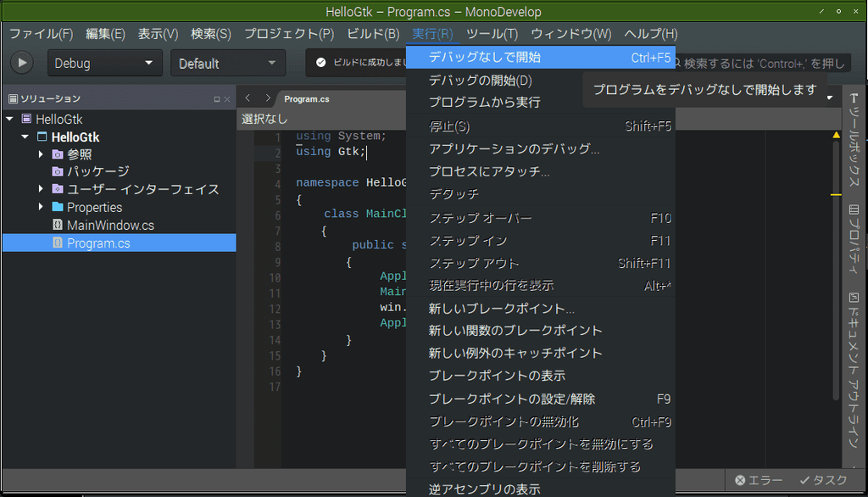The height and width of the screenshot is (497, 868).
Task: Choose 新しい関数のブレークポイント menu entry
Action: coord(541,331)
